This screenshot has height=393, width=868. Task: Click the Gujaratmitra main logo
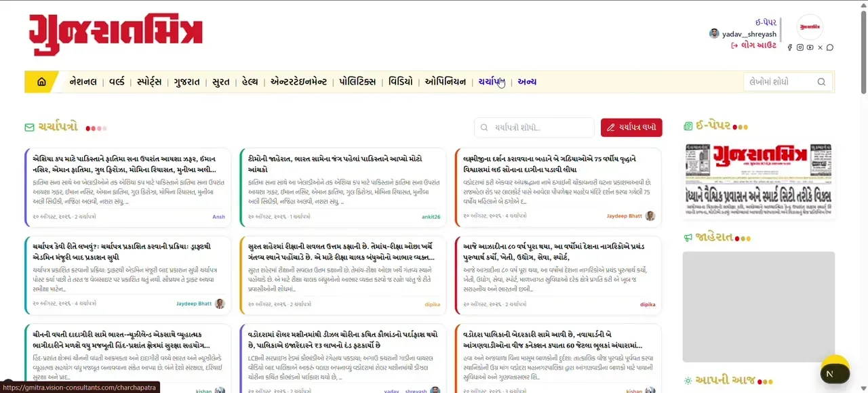[x=116, y=34]
